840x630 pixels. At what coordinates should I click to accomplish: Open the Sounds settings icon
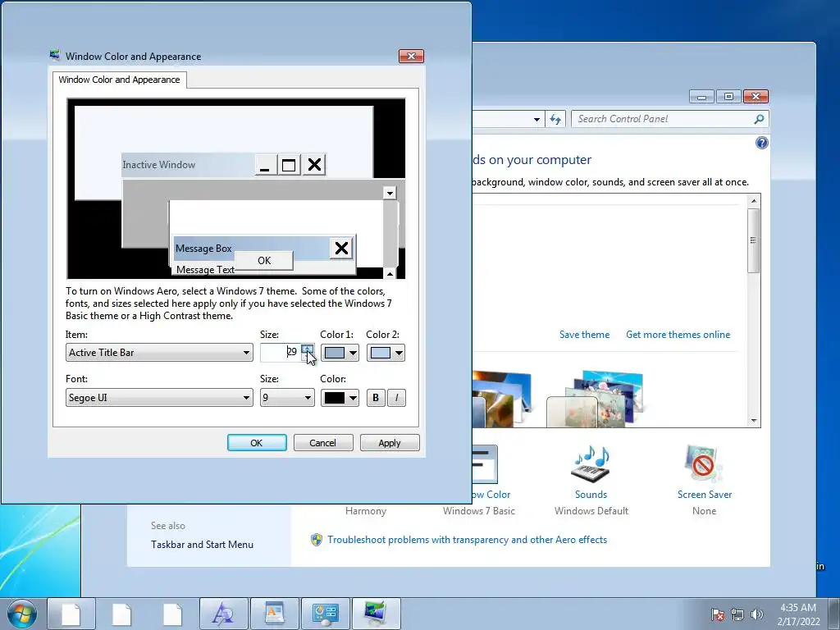[x=591, y=464]
